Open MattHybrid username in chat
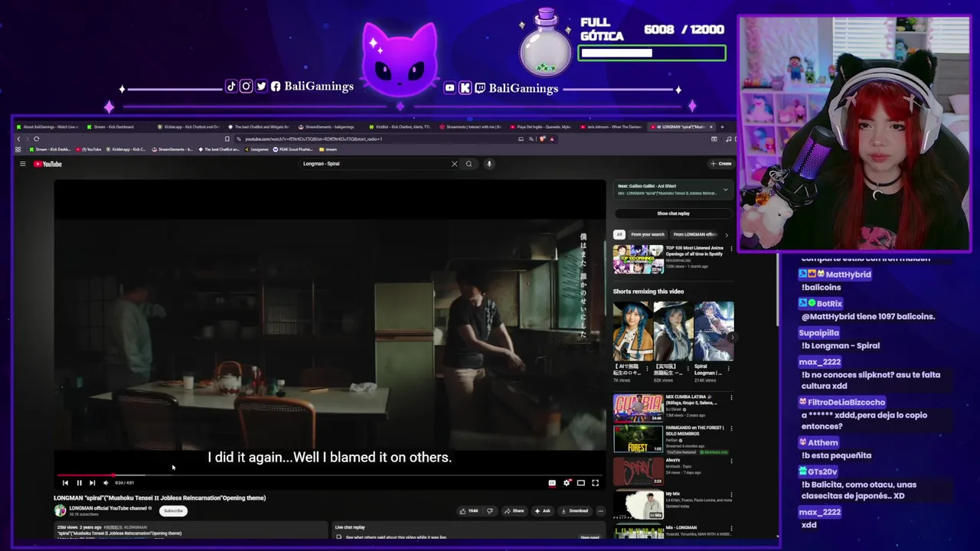Screen dimensions: 980x551 click(848, 274)
